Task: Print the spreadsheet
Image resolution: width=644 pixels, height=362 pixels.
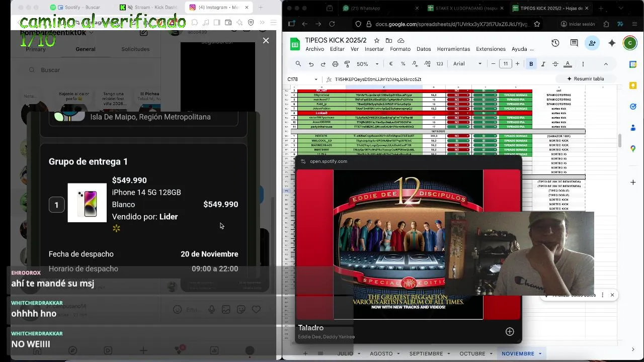Action: point(335,64)
